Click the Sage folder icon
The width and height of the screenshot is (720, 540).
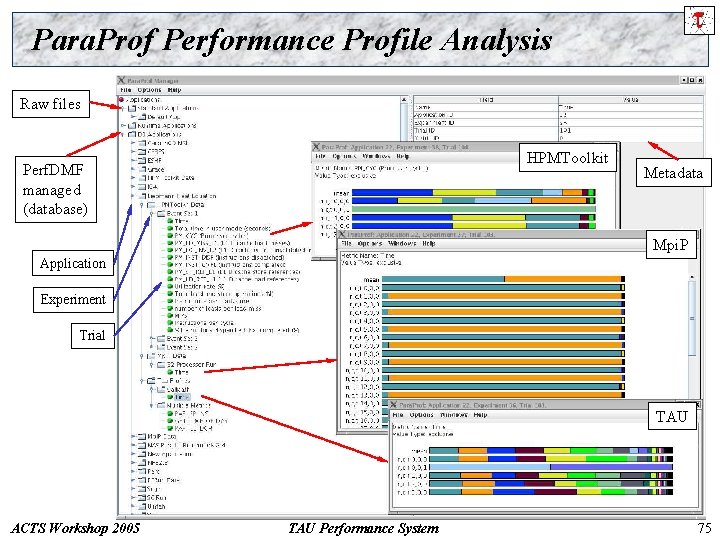pos(142,489)
